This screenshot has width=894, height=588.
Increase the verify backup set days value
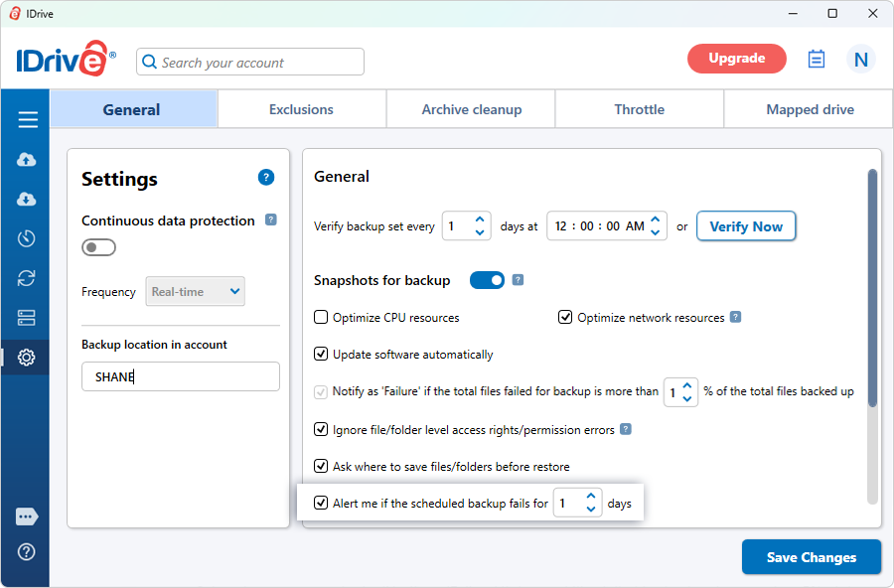[480, 220]
